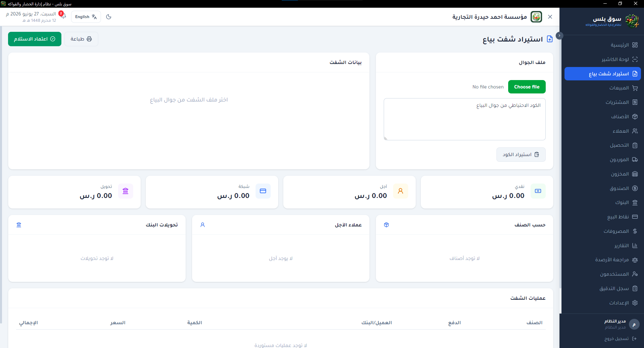Screen dimensions: 644x348
Task: Click the اختر ملف الشفت من جوال البياع placeholder
Action: click(x=189, y=100)
